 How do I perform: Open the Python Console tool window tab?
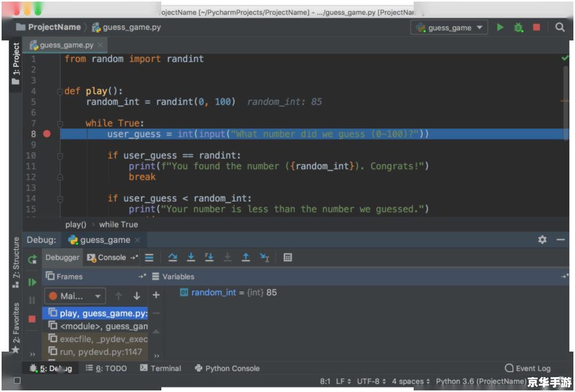point(227,369)
